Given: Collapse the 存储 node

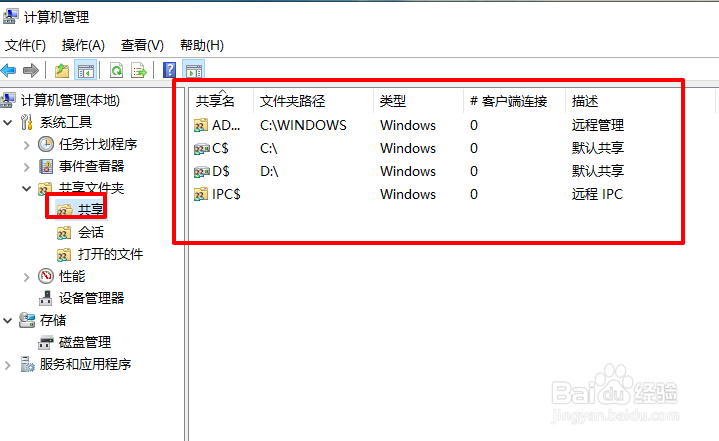Looking at the screenshot, I should click(7, 320).
